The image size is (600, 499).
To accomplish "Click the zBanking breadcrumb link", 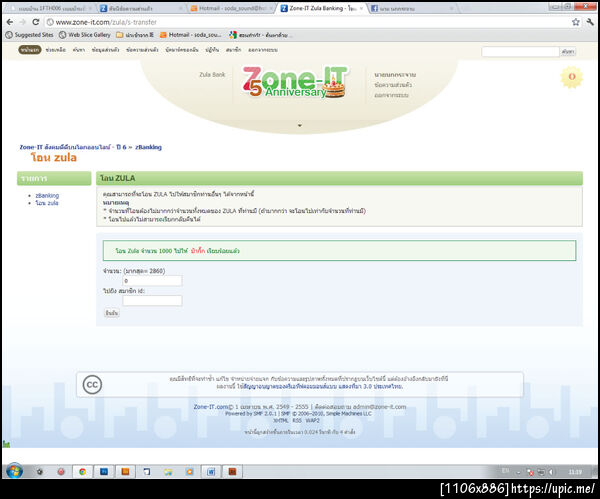I will point(148,147).
